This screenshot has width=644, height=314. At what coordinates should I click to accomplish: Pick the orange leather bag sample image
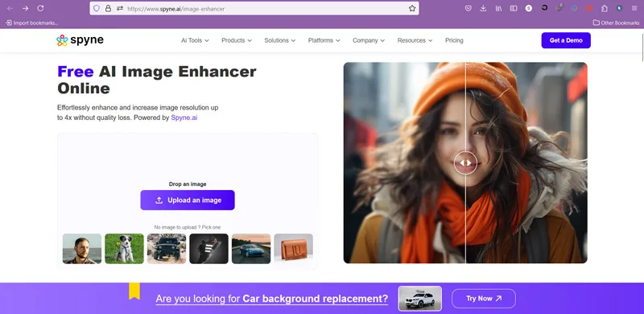click(x=293, y=249)
